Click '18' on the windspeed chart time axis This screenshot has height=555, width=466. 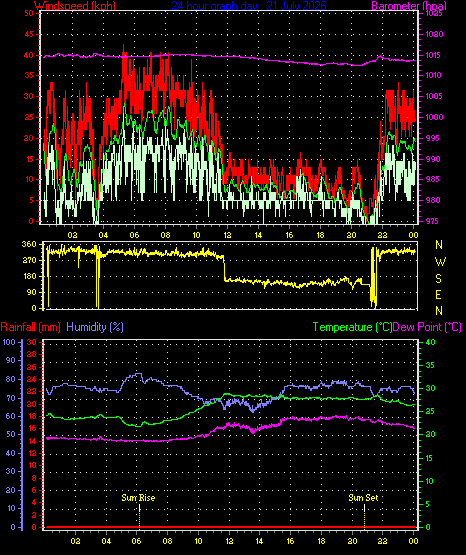[320, 235]
